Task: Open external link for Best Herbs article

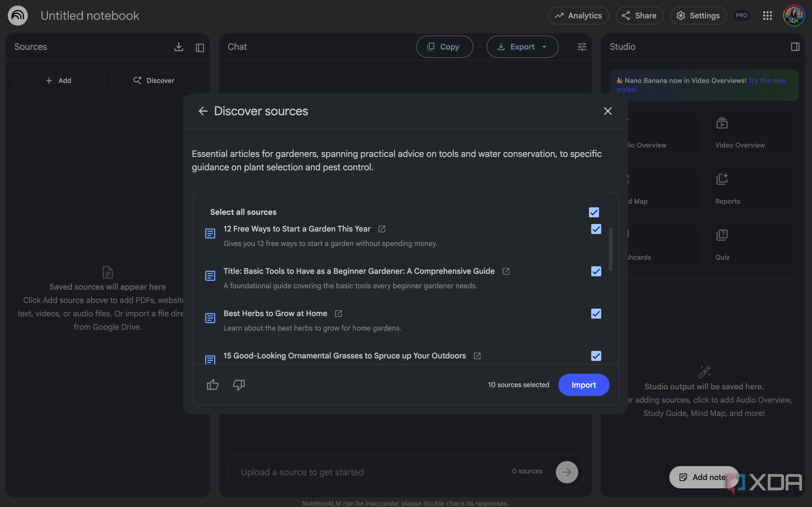Action: click(x=338, y=314)
